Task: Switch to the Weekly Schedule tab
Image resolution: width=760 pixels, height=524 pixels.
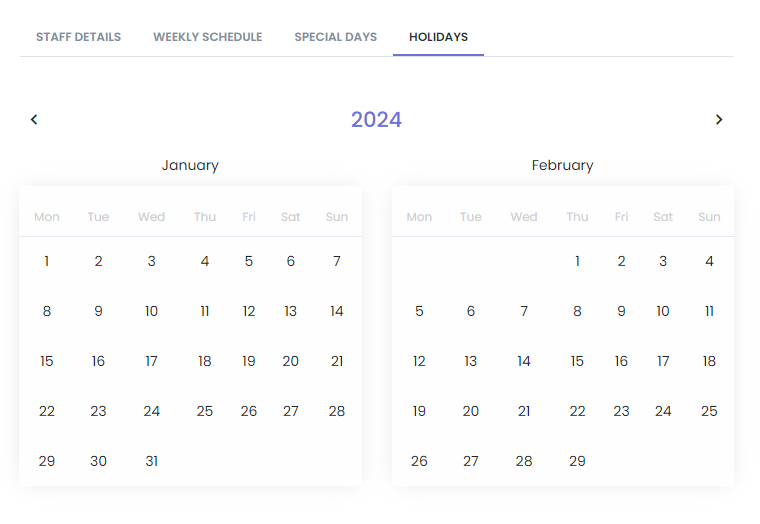Action: click(x=207, y=37)
